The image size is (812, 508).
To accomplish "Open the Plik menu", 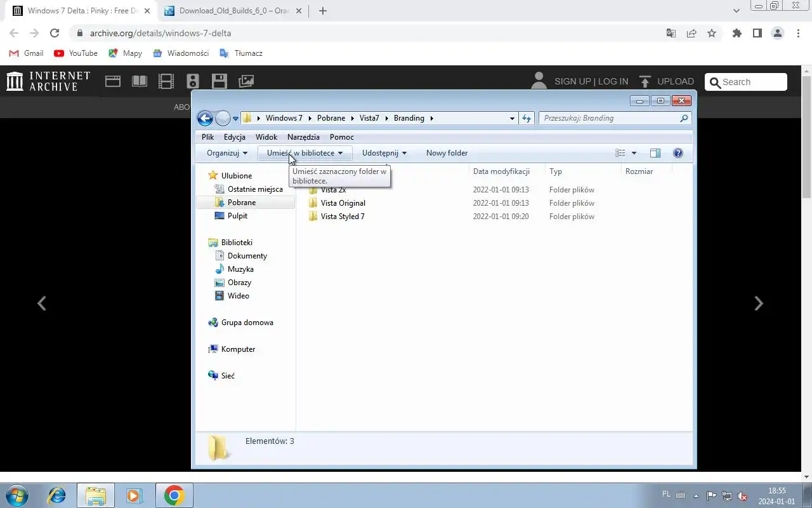I will click(x=208, y=137).
